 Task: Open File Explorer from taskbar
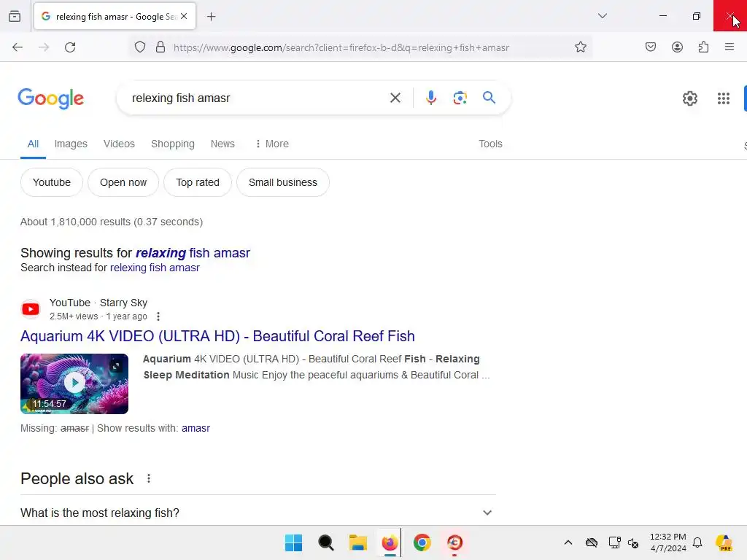[x=357, y=542]
